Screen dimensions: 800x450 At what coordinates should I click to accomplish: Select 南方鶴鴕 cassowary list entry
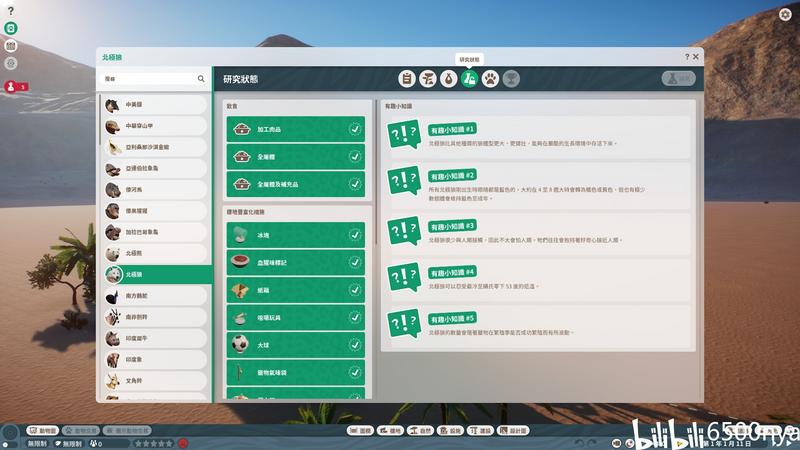(156, 296)
